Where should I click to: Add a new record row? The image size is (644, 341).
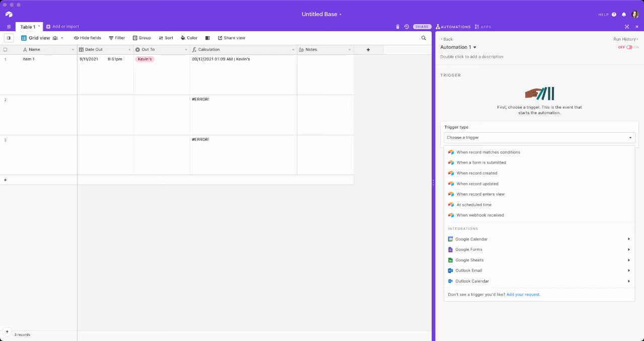point(177,180)
